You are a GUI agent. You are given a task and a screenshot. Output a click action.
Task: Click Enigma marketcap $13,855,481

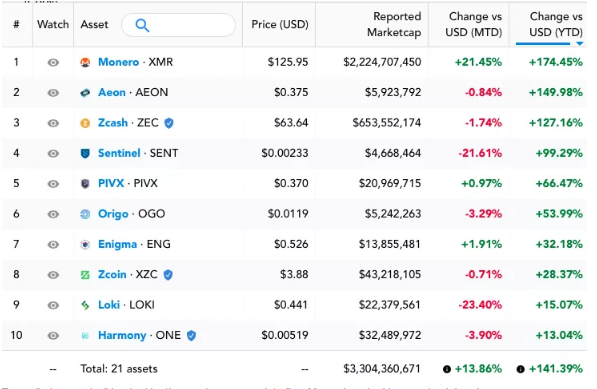389,244
